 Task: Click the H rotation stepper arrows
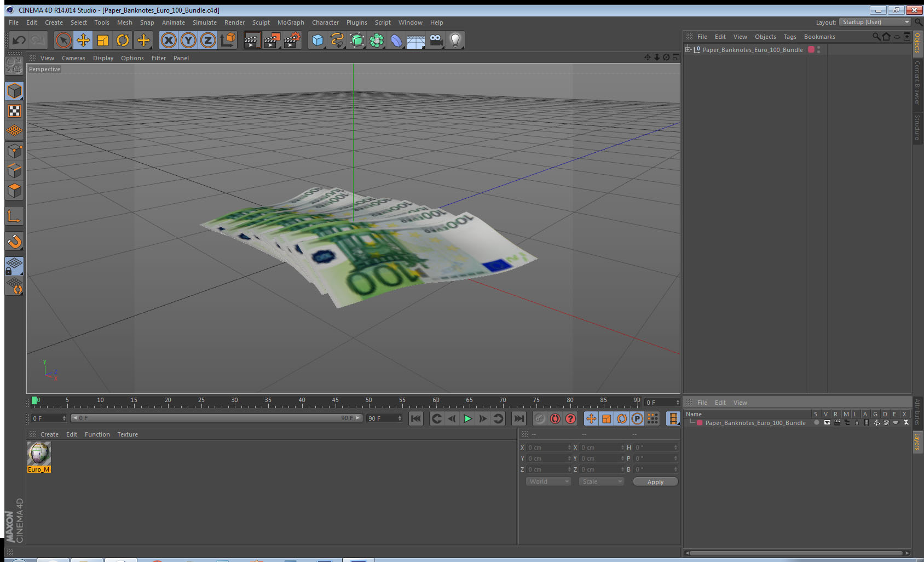coord(675,448)
